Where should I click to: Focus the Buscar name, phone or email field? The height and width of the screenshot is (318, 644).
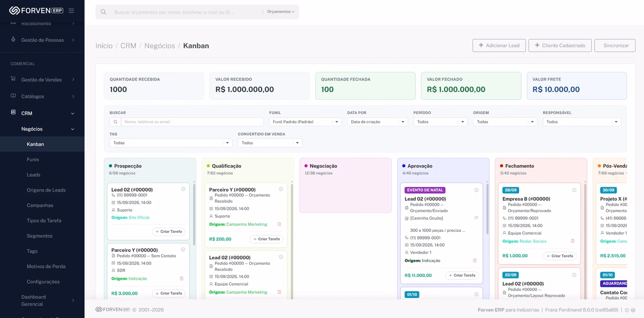[192, 122]
